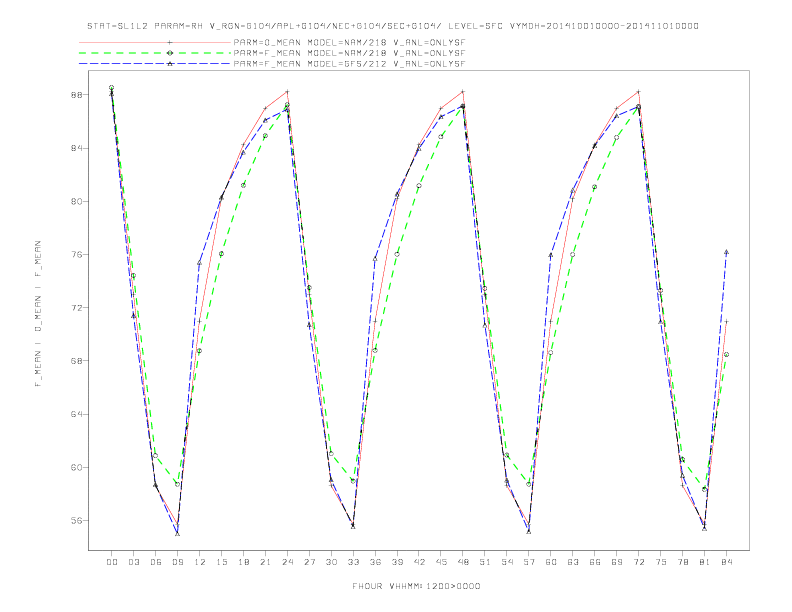Screen dimensions: 792x612
Task: Click x-axis forecast hour label 51
Action: tap(485, 562)
